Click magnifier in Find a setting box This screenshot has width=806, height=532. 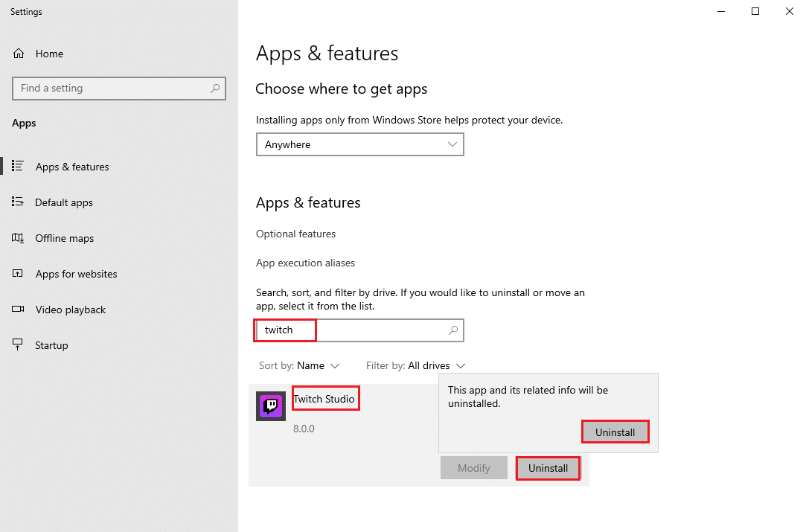[215, 88]
